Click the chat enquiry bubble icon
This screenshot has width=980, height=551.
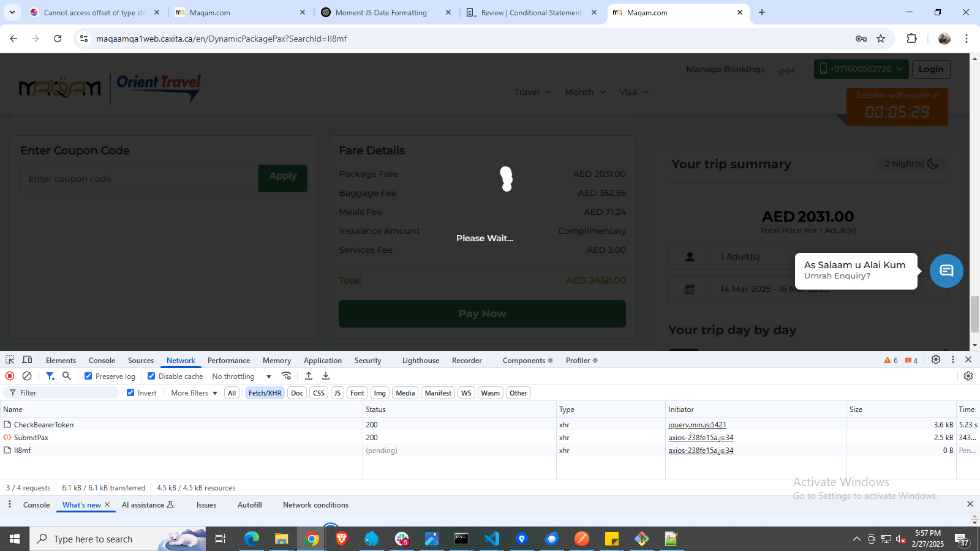(946, 271)
